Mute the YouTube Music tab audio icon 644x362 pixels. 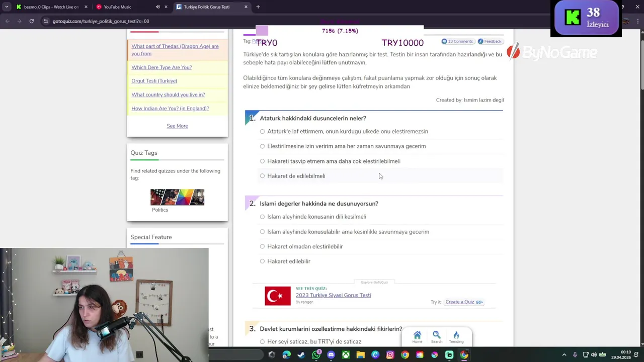157,7
